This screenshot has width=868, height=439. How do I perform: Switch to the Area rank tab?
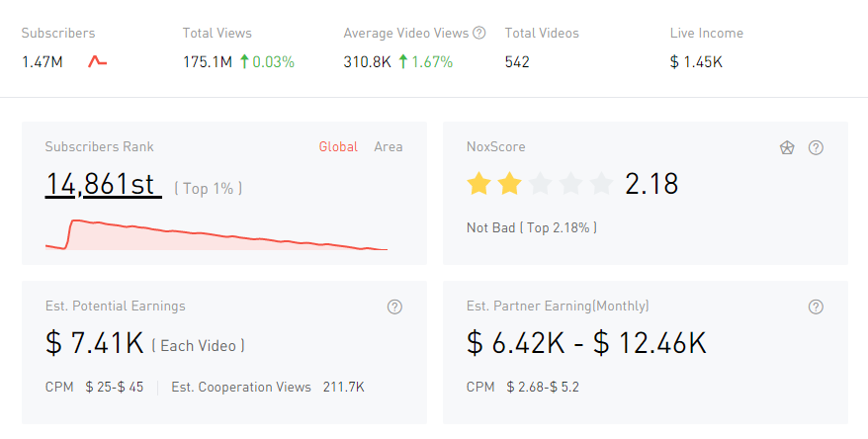pyautogui.click(x=389, y=146)
